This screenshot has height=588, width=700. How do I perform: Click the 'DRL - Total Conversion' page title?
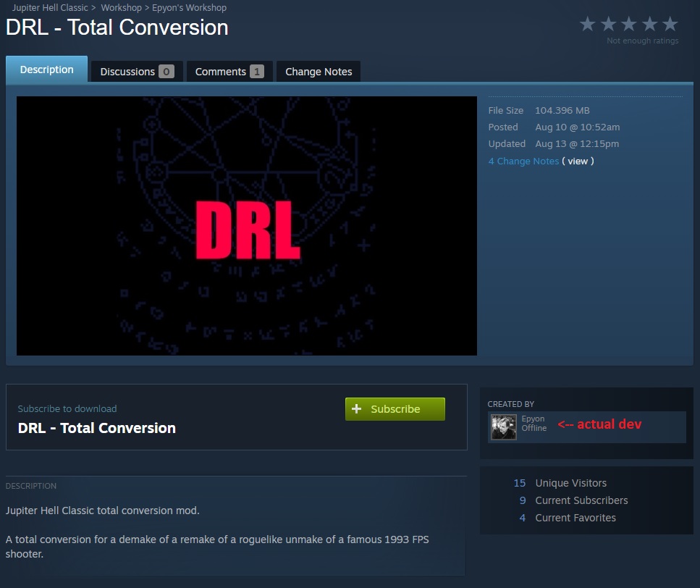(x=117, y=28)
